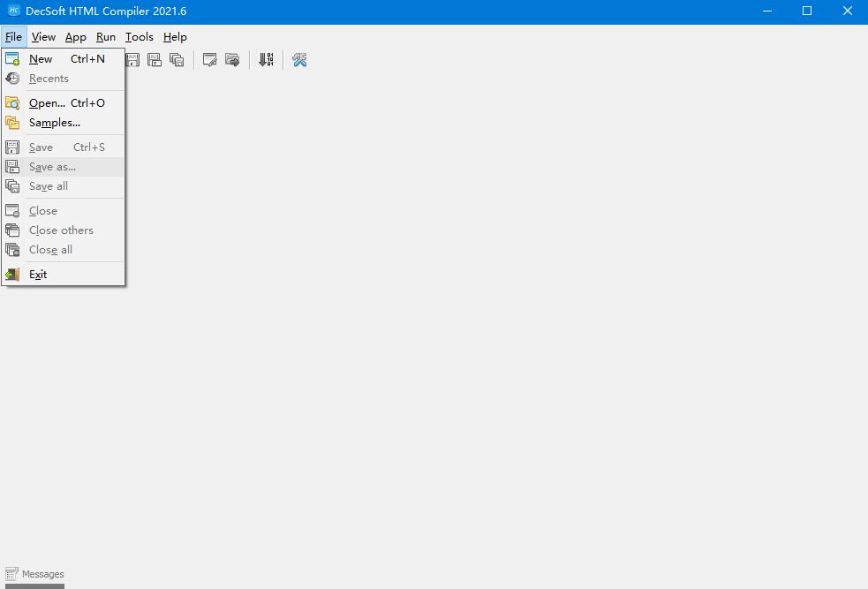Click the Save menu entry

coord(63,147)
